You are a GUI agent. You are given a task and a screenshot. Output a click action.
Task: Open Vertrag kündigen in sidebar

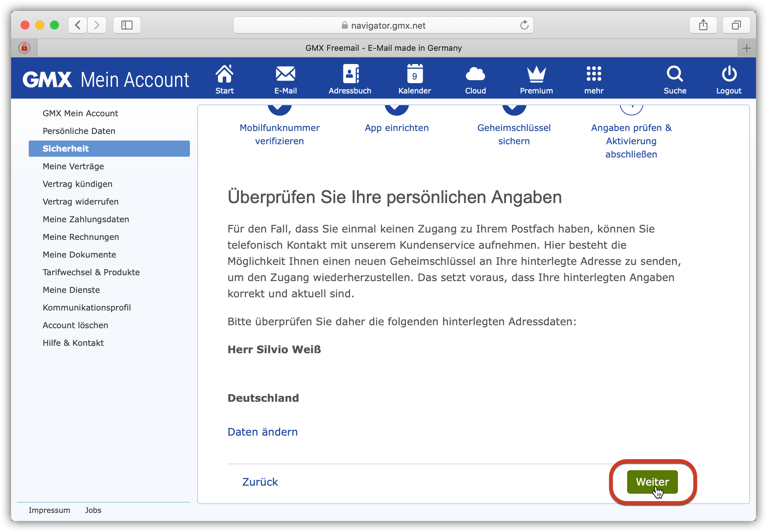point(77,184)
